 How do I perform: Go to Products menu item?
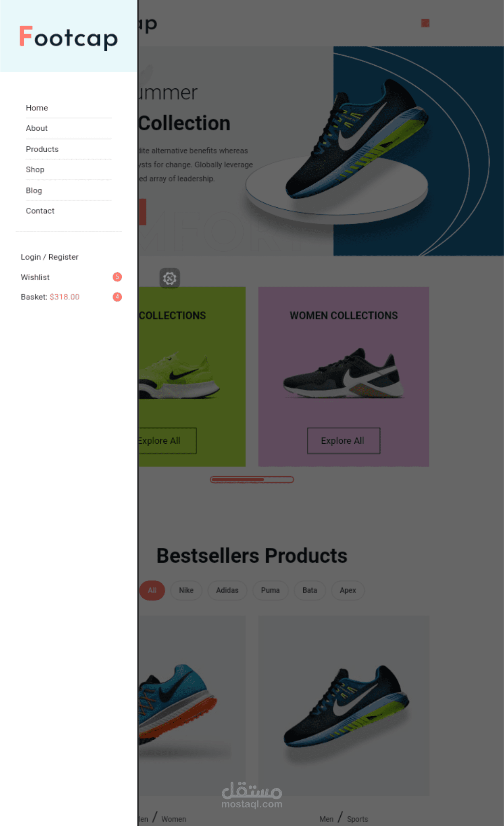[42, 149]
